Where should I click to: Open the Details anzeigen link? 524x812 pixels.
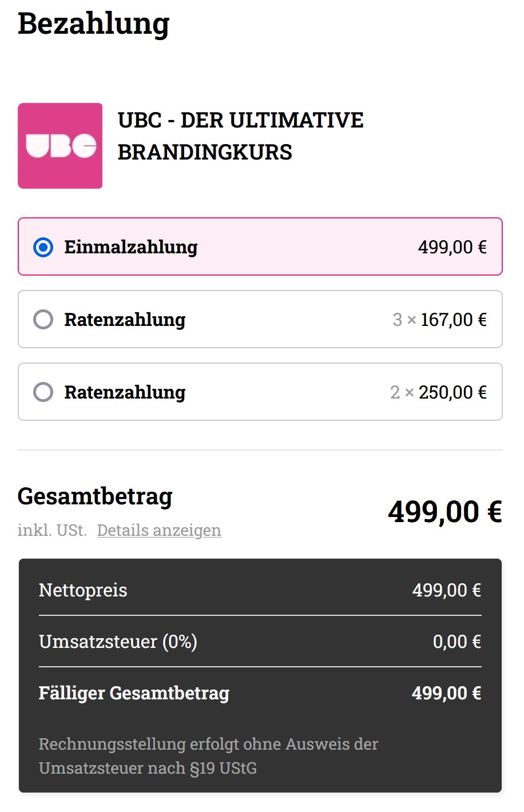159,530
